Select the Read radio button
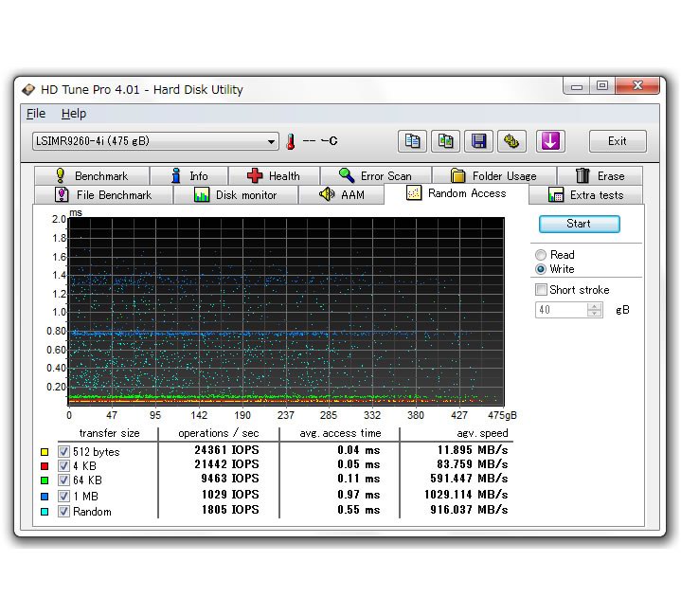The width and height of the screenshot is (681, 616). 541,255
